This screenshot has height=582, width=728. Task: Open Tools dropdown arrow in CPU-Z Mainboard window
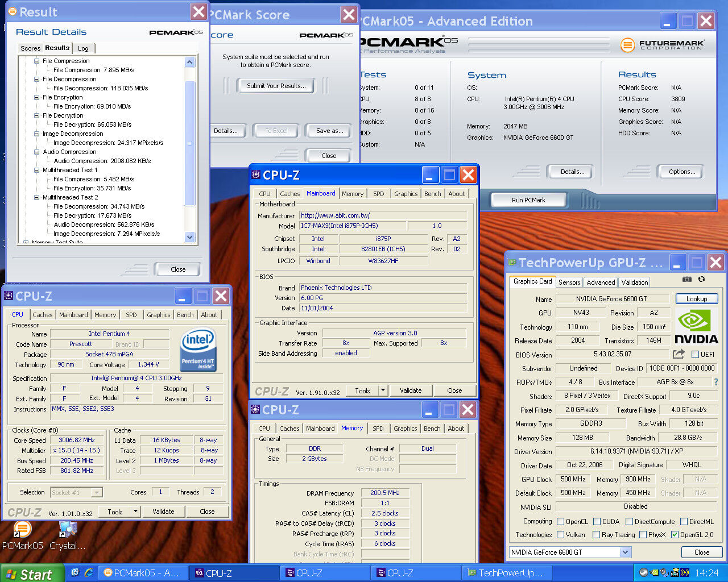383,390
